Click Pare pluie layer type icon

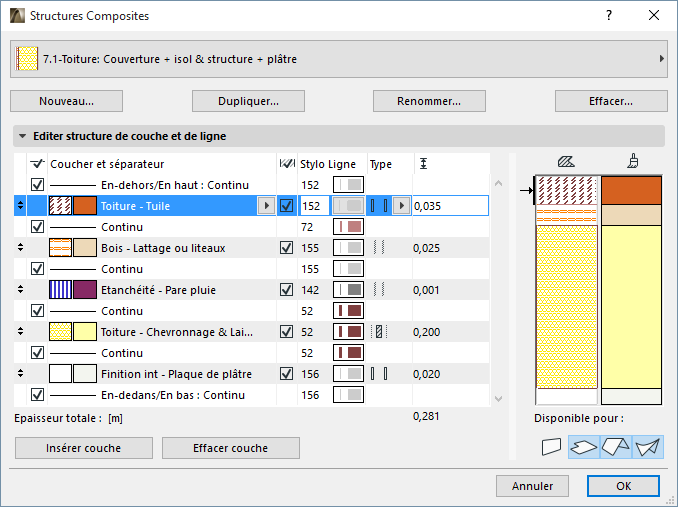tap(379, 290)
